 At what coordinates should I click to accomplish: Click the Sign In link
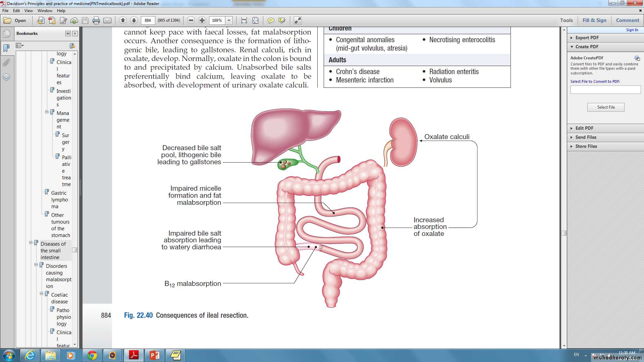click(632, 30)
